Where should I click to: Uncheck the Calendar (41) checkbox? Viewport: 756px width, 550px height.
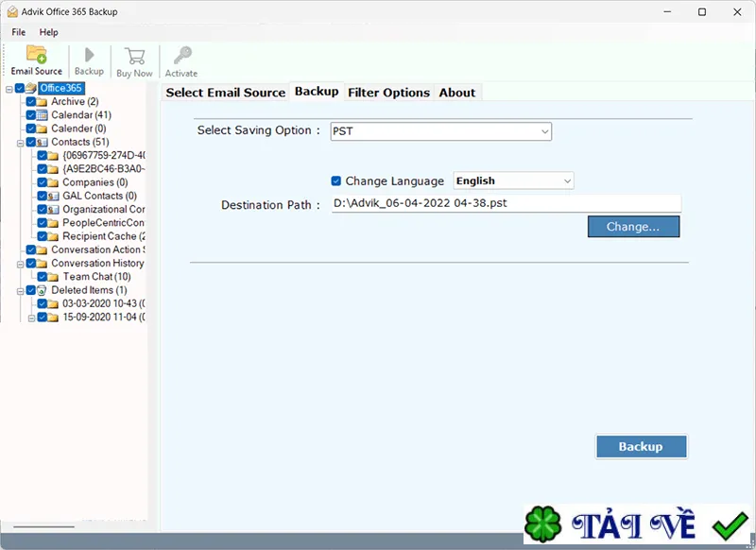[31, 115]
